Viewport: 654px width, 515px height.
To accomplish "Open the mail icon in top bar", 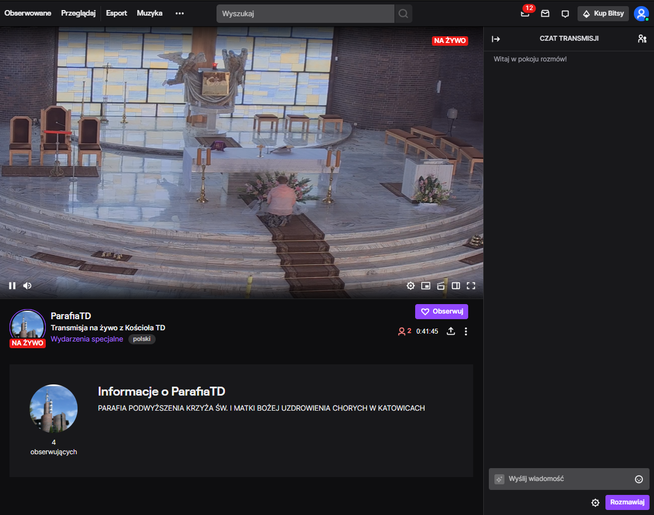I will 545,14.
